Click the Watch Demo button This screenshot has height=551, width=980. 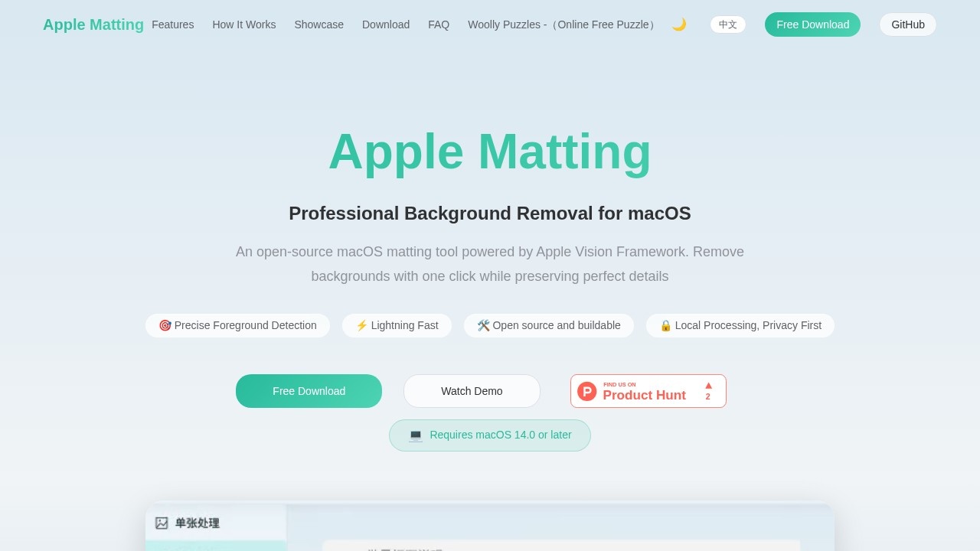pos(472,391)
